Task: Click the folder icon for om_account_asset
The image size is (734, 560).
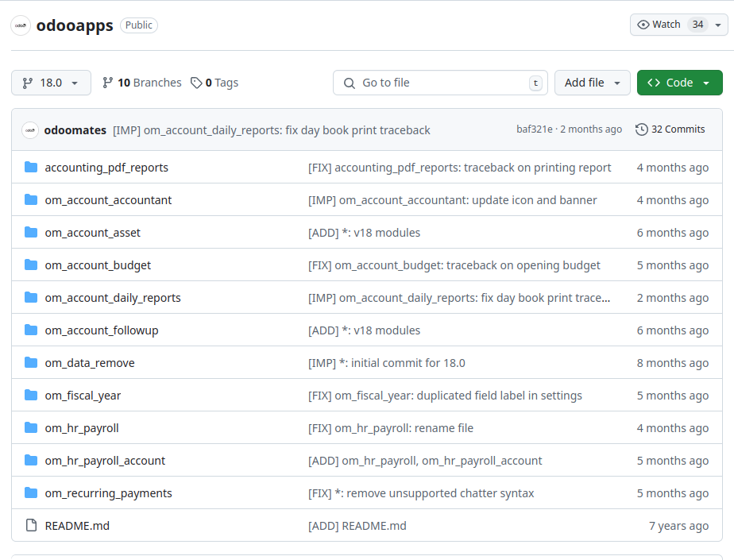Action: 31,232
